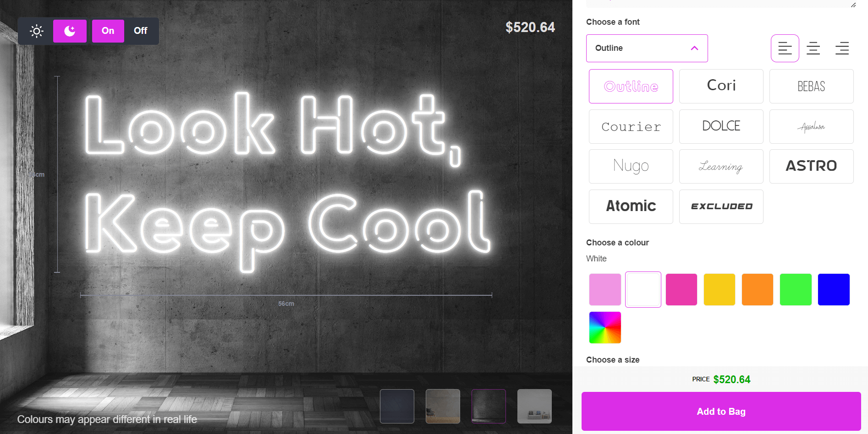Choose the Learning cursive font tile

point(721,166)
